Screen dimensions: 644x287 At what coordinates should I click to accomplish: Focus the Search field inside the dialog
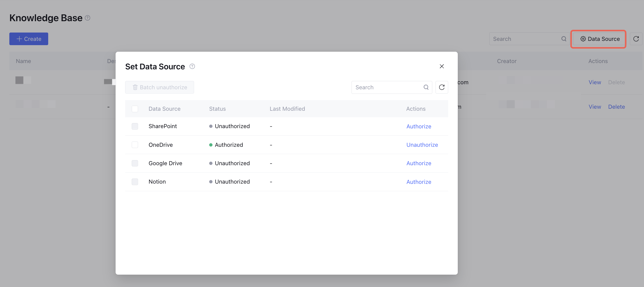pyautogui.click(x=387, y=87)
